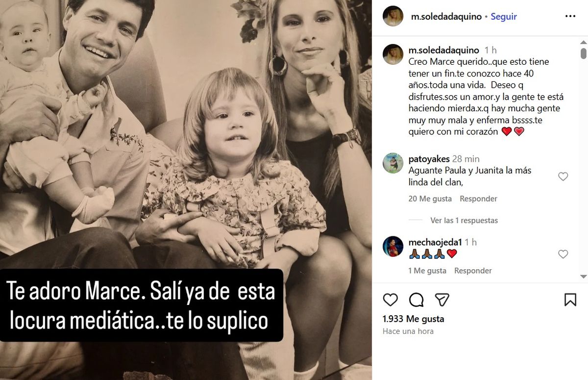Open m.soledadaquino header profile picture
588x380 pixels.
pos(393,16)
